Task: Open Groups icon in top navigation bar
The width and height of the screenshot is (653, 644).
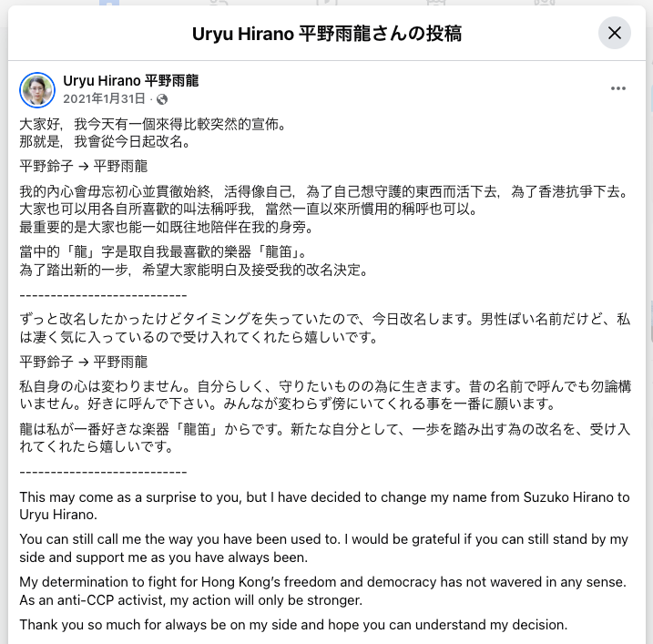Action: pos(545,3)
